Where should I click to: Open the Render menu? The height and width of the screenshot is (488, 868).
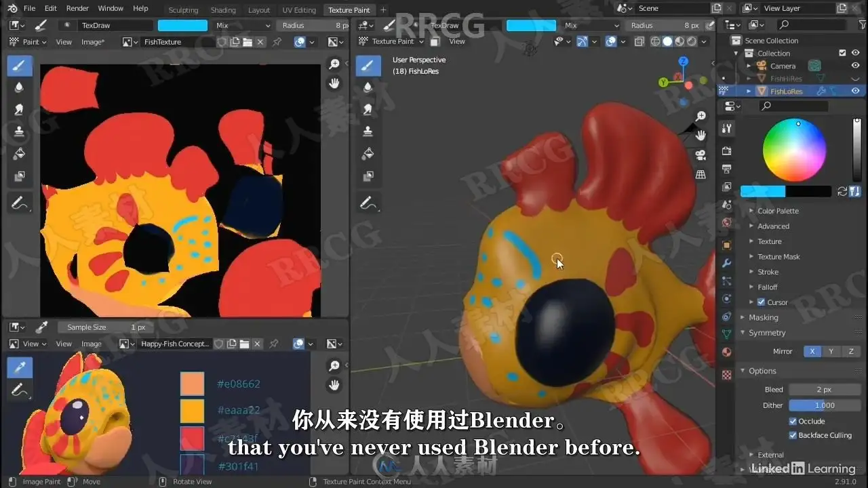(77, 8)
